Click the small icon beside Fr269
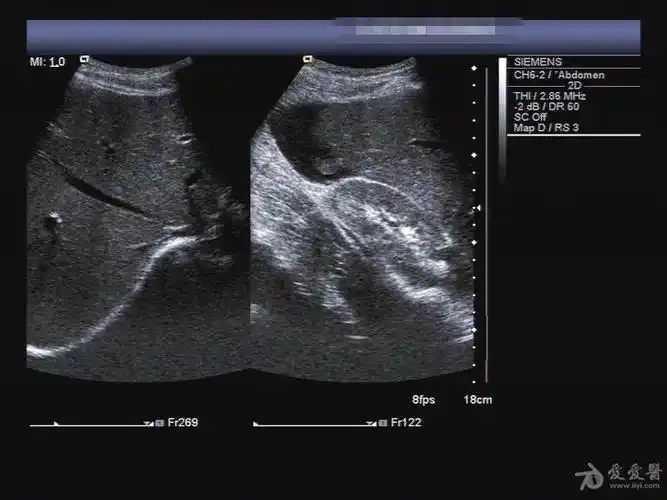The width and height of the screenshot is (667, 500). coord(159,423)
